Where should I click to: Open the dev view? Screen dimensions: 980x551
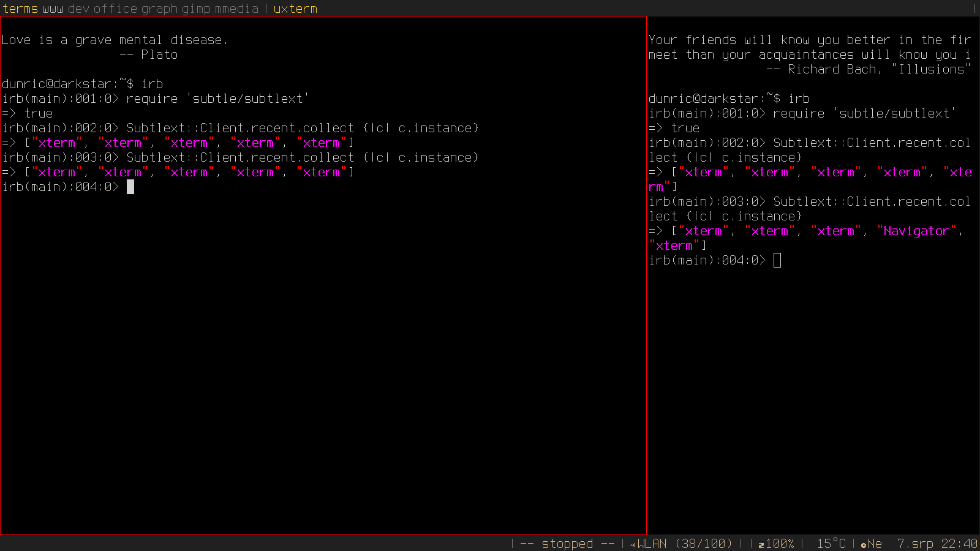78,9
